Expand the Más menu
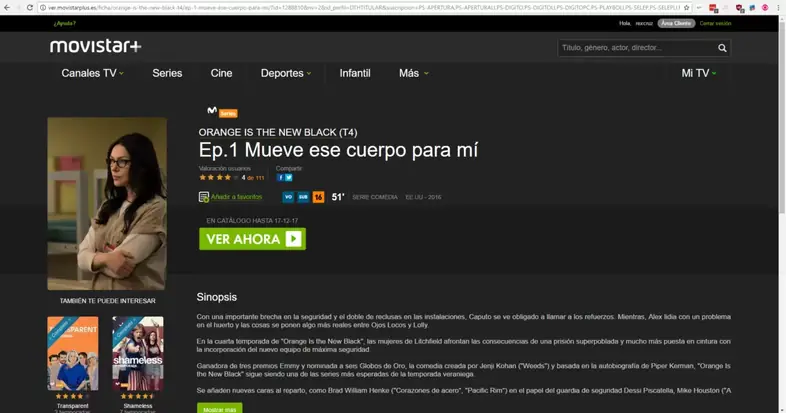786x413 pixels. coord(414,73)
